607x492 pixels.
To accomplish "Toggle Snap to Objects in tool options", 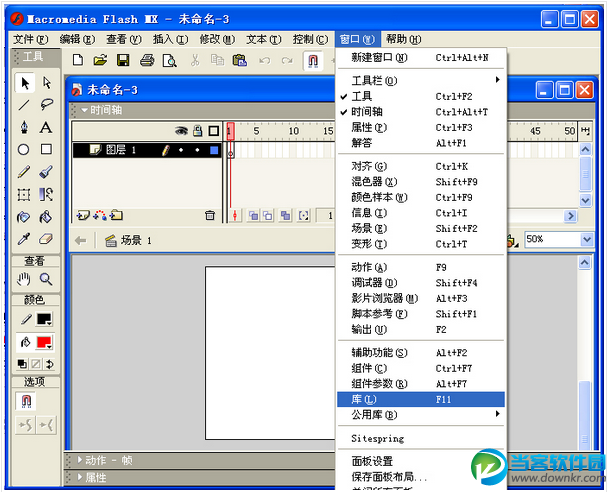I will click(26, 401).
